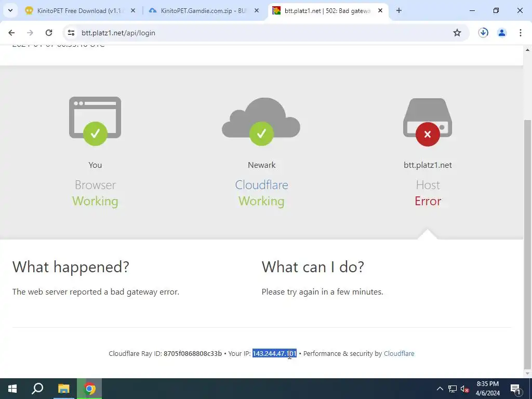This screenshot has width=532, height=399.
Task: Open the Chrome profile avatar
Action: coord(502,33)
